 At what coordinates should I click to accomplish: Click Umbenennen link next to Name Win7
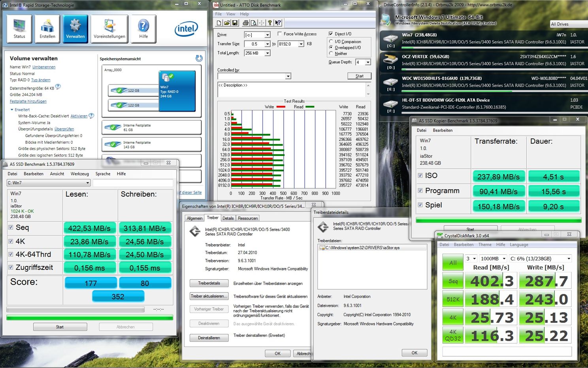pyautogui.click(x=44, y=67)
